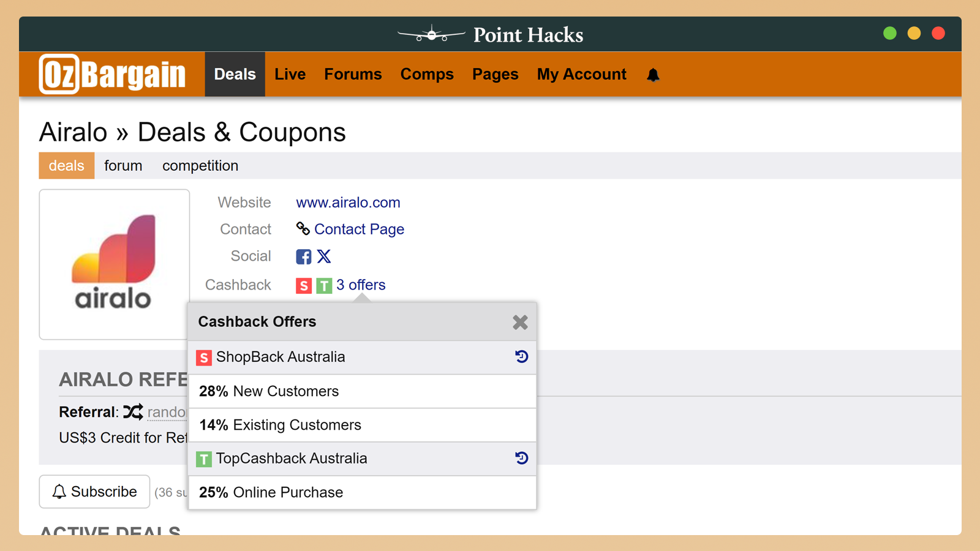Click the notification bell in navbar

click(x=653, y=75)
